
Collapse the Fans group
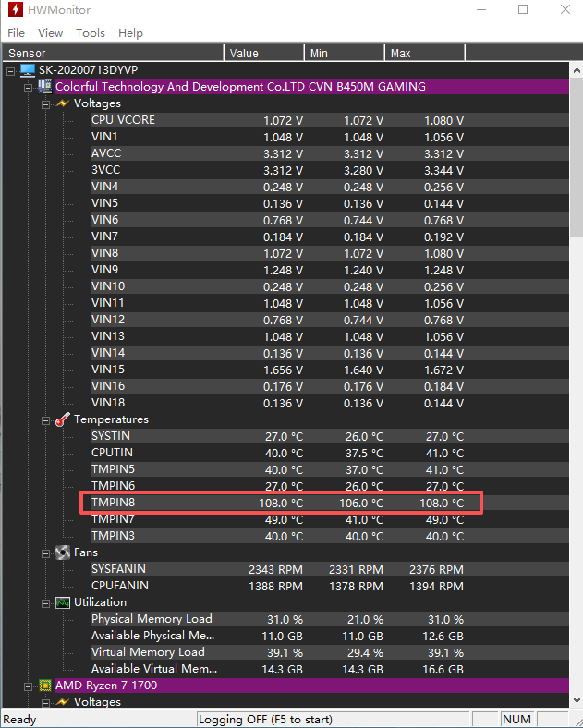[x=45, y=553]
